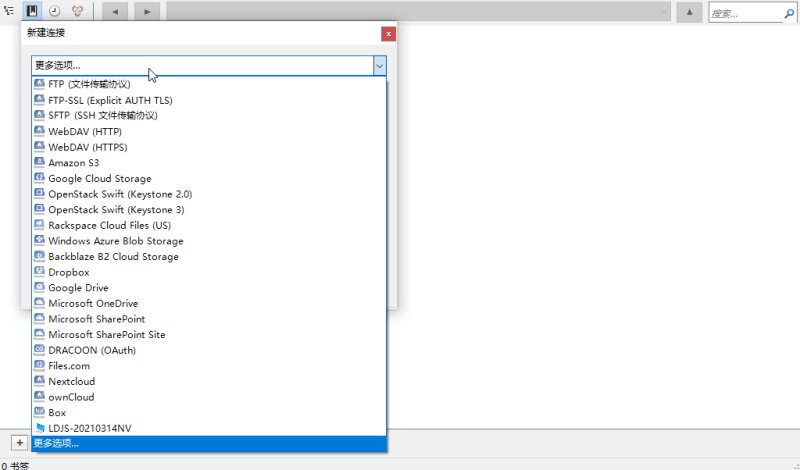Click the 更多选项 combo box field
The image size is (800, 470).
(x=203, y=66)
